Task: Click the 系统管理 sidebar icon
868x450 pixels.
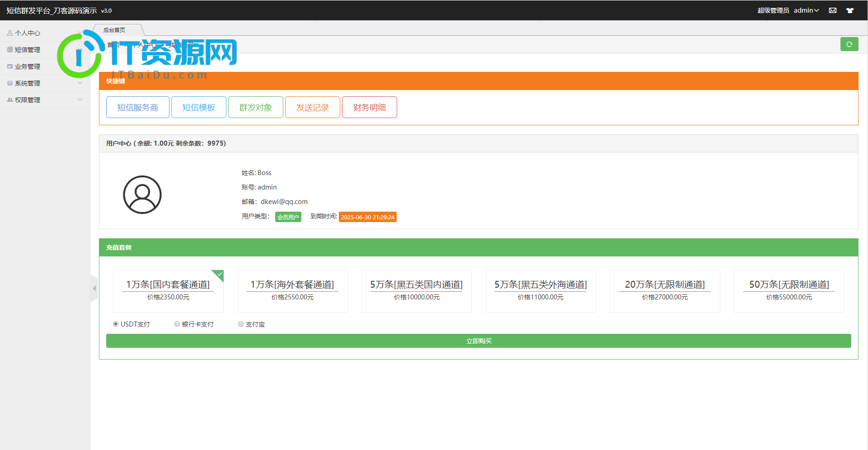Action: coord(10,83)
